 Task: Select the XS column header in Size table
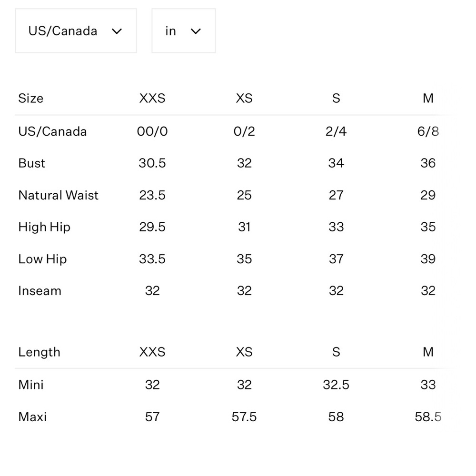244,99
